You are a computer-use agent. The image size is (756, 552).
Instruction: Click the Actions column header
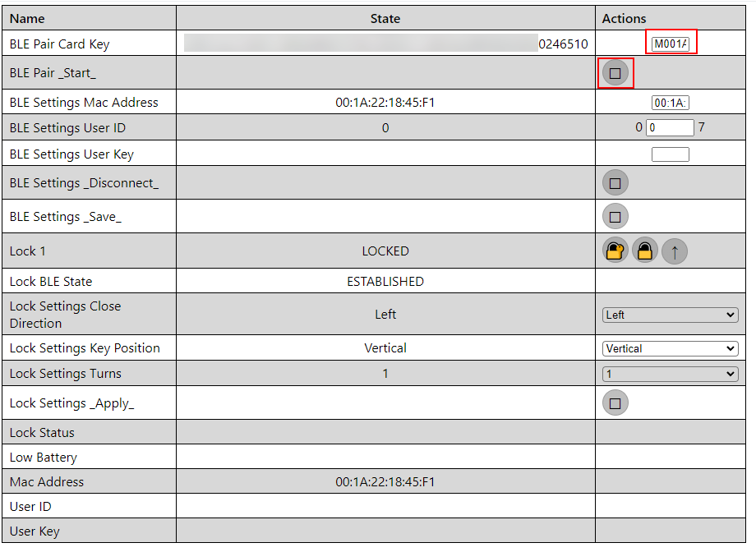(624, 19)
